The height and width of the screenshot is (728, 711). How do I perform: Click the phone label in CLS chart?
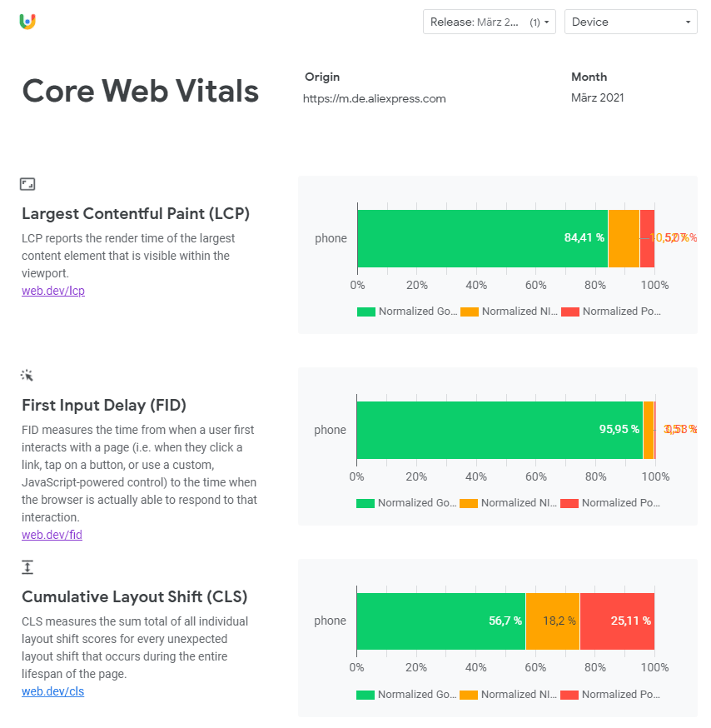[330, 621]
